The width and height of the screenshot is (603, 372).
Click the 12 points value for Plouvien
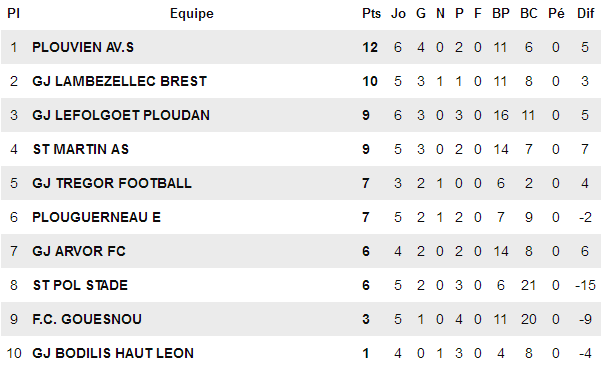[370, 47]
